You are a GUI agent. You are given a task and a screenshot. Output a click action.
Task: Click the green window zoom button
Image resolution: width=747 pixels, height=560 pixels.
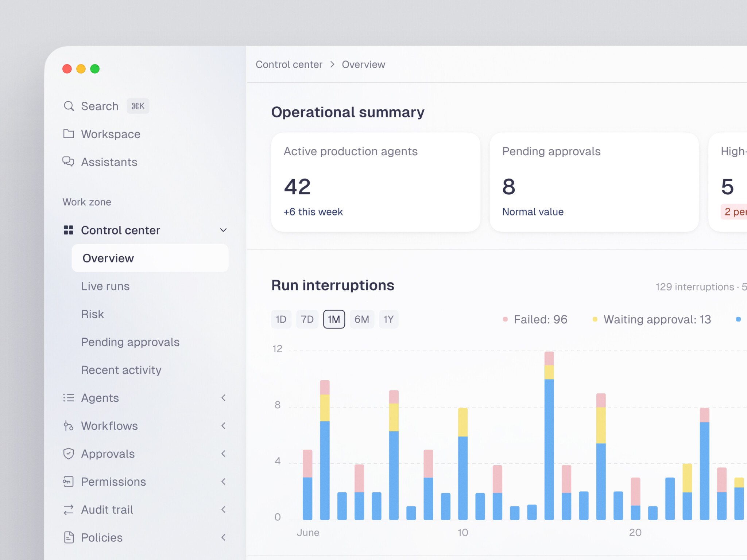click(95, 69)
